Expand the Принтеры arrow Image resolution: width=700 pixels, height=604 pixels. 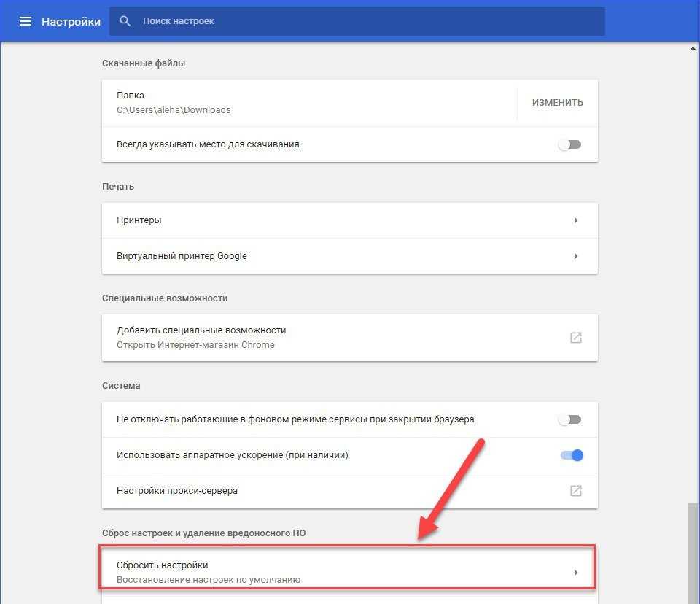point(575,220)
